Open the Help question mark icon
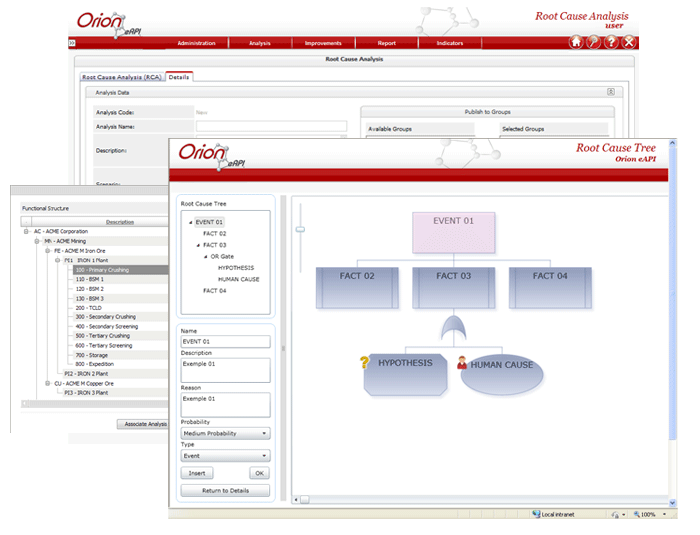The image size is (700, 535). coord(611,42)
